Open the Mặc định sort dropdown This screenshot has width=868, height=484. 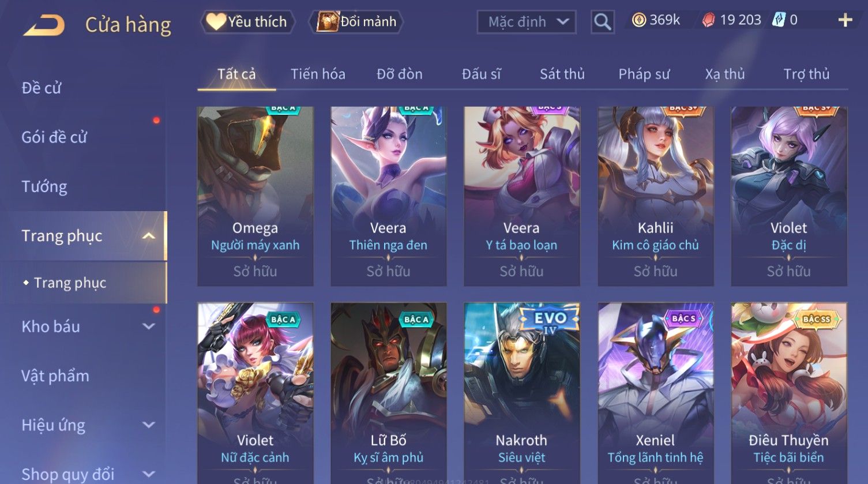tap(526, 22)
